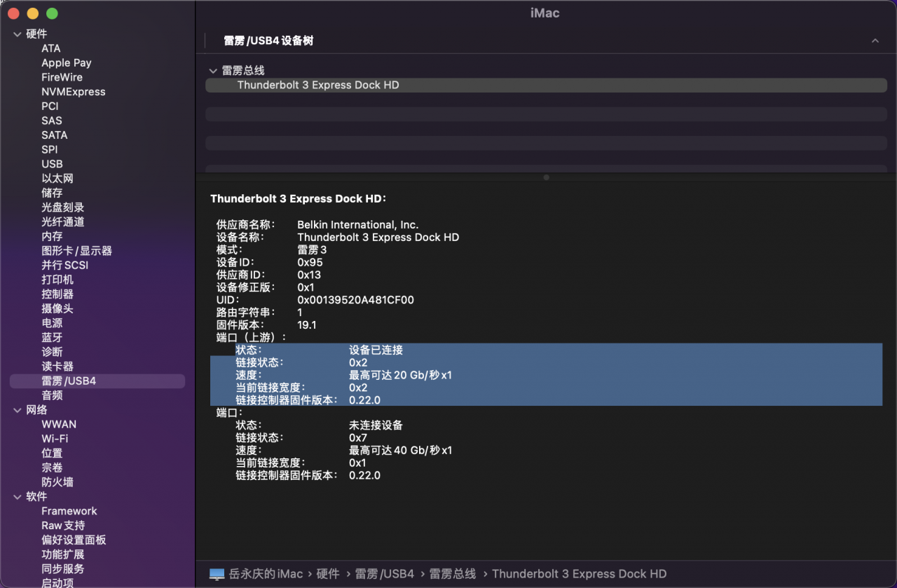Image resolution: width=897 pixels, height=588 pixels.
Task: Select 偏好设置面板 under 软件
Action: [x=74, y=540]
